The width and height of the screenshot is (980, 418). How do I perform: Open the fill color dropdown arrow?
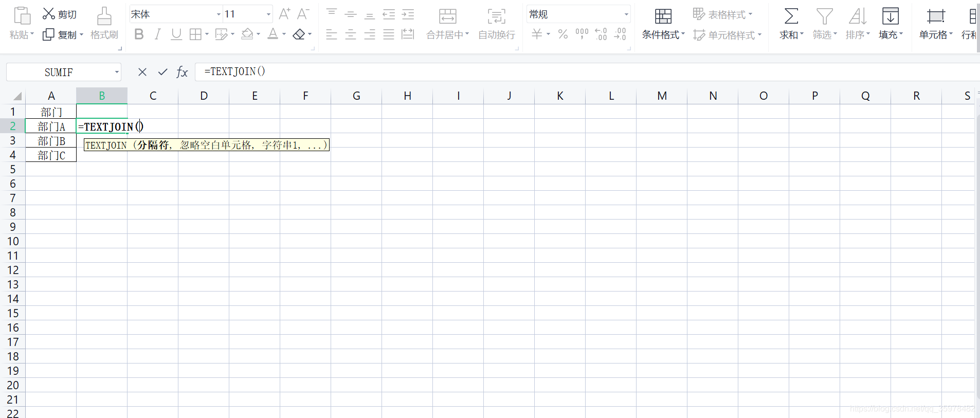click(x=258, y=34)
